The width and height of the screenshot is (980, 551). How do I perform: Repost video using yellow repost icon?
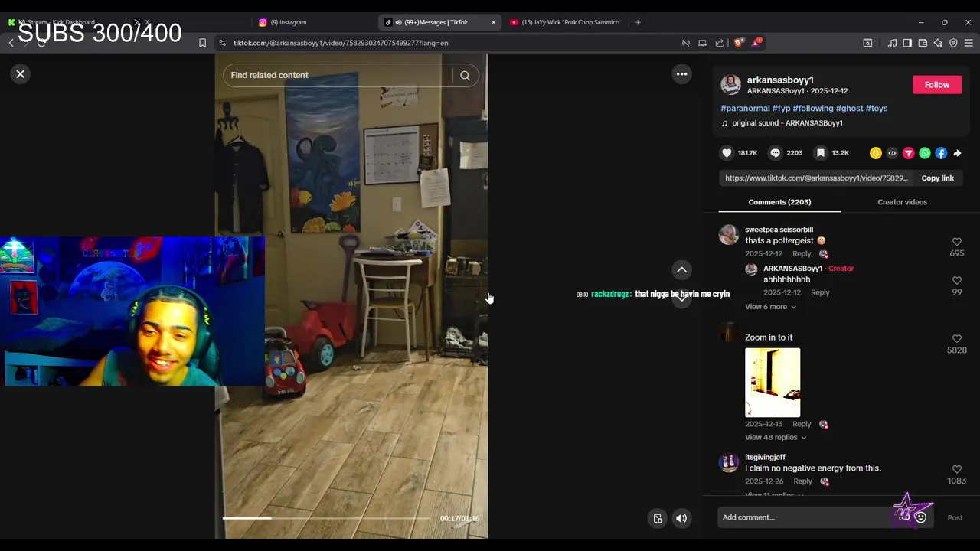coord(876,153)
